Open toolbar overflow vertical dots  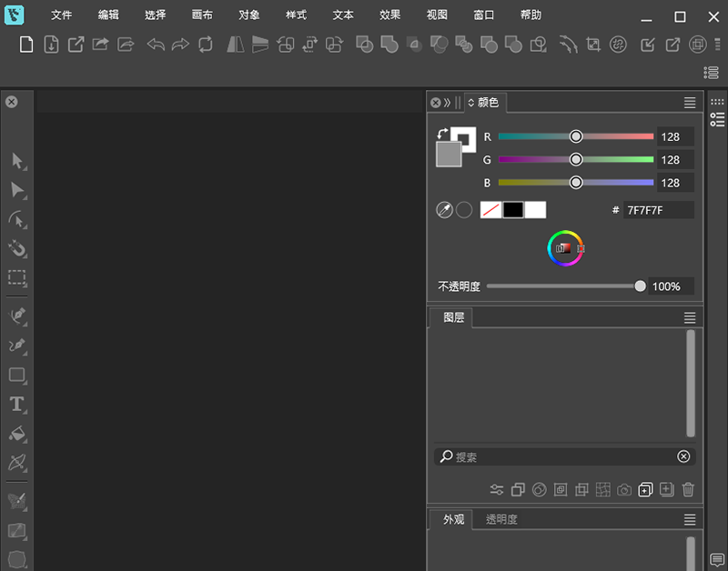717,45
